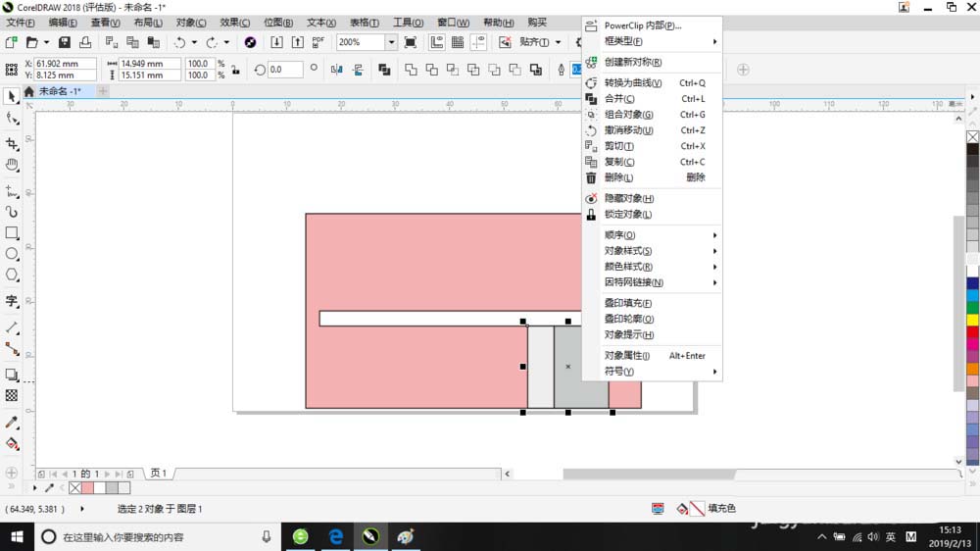Click the Save icon in standard toolbar
This screenshot has width=980, height=551.
pos(64,42)
